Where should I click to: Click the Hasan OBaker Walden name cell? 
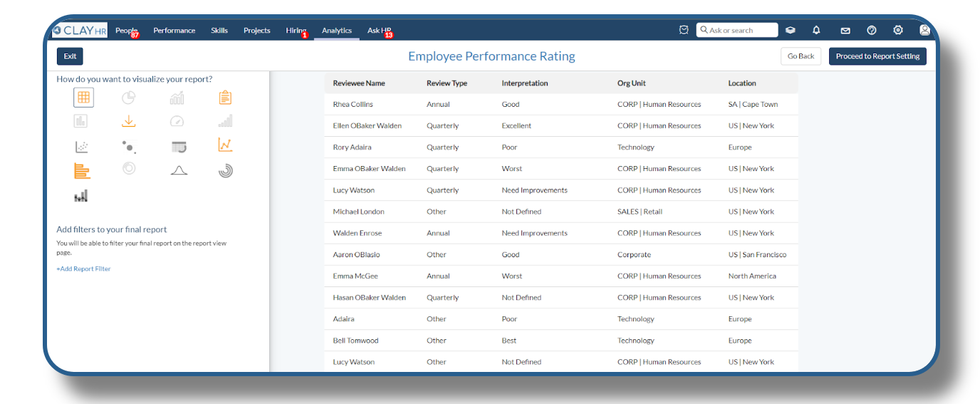pos(369,298)
